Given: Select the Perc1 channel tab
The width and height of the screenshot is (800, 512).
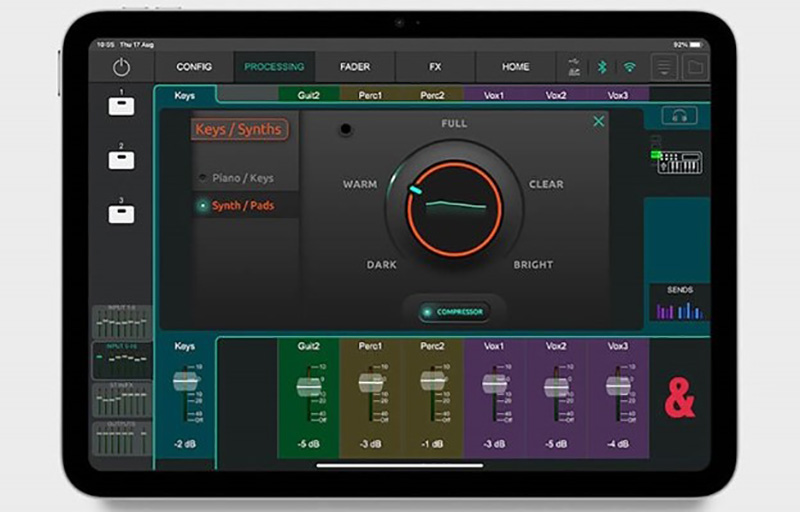Looking at the screenshot, I should (x=370, y=95).
